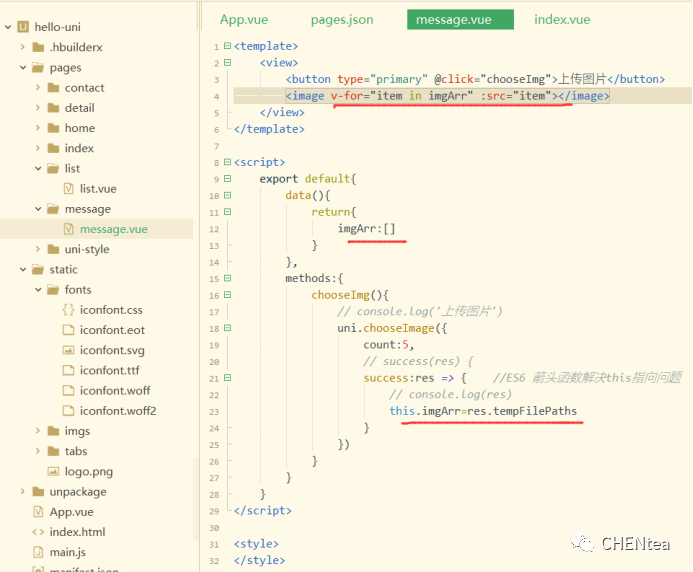Expand the contact folder

pos(38,88)
